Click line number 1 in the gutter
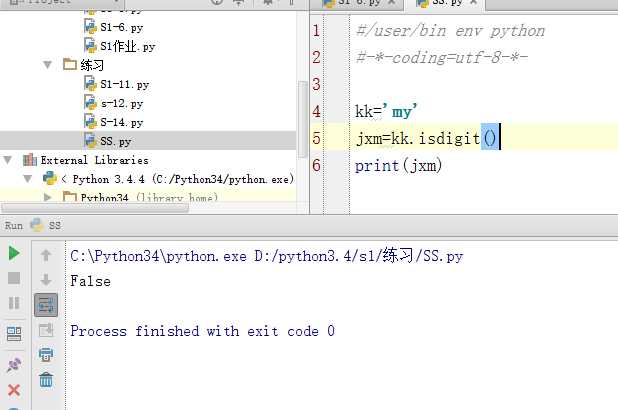 316,30
